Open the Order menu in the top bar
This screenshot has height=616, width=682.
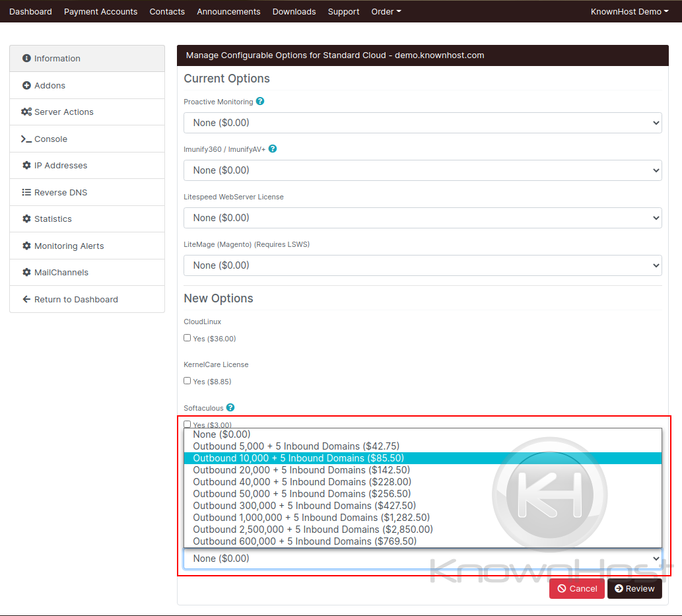click(386, 12)
